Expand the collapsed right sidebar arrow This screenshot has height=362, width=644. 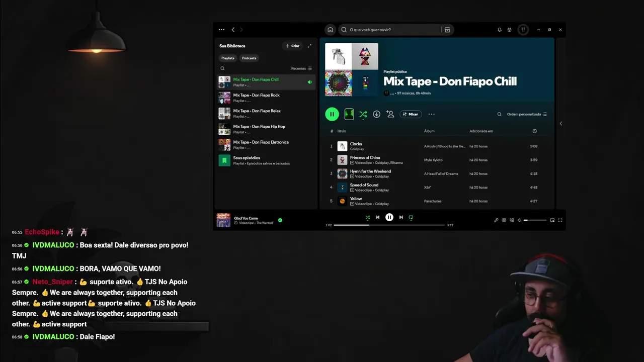pos(561,123)
